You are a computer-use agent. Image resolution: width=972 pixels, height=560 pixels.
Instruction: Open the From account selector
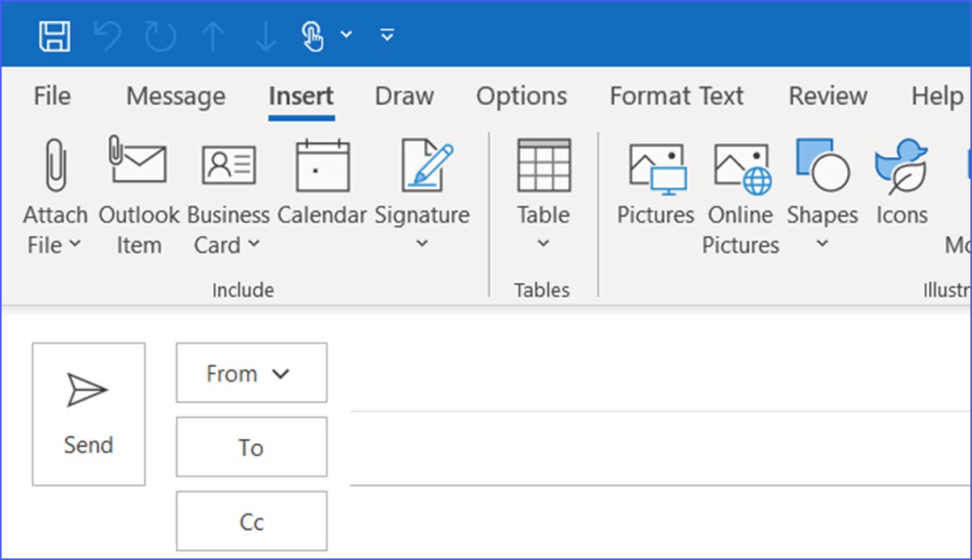[250, 373]
